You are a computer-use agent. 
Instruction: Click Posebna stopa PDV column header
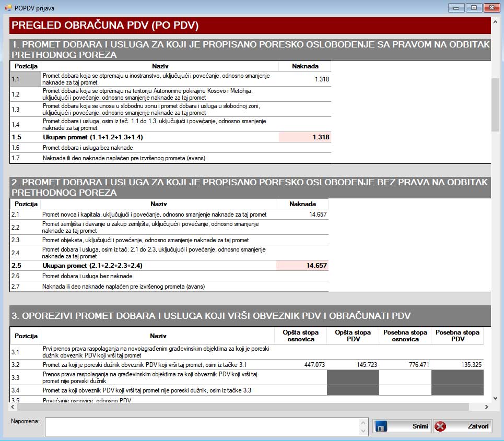458,336
